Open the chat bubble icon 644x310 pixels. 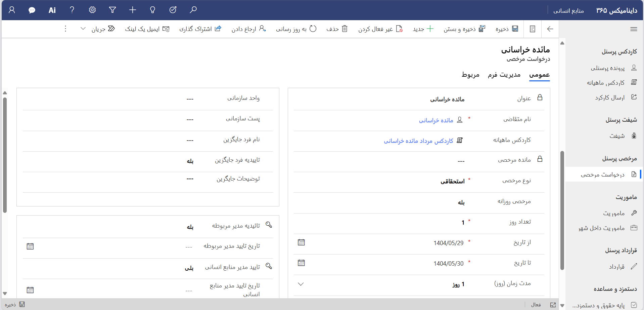point(32,10)
